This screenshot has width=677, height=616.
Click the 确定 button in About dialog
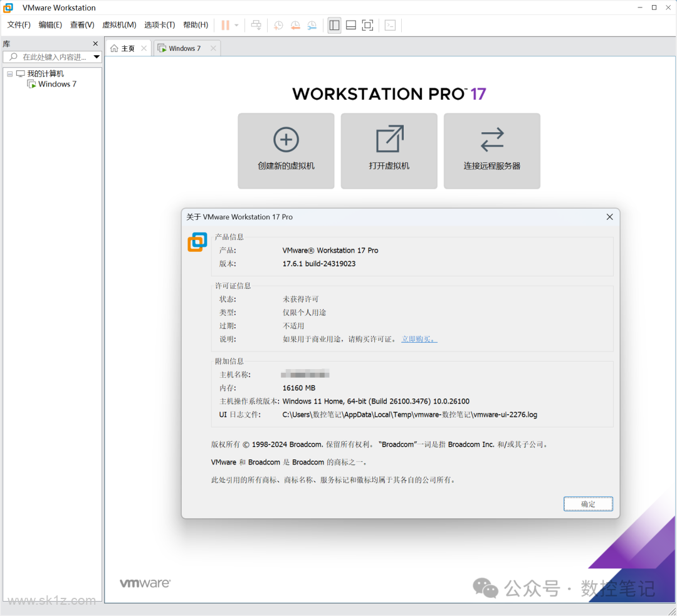(x=588, y=504)
